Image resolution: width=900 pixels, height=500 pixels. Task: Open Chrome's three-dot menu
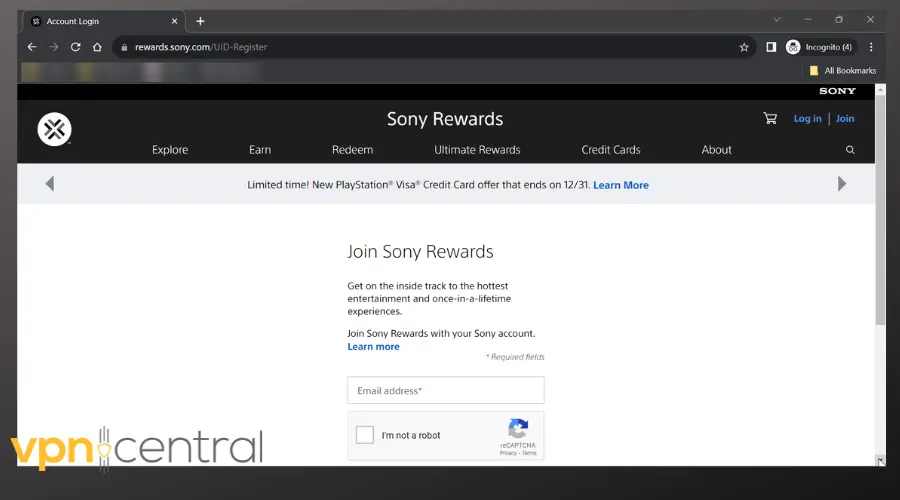coord(871,47)
